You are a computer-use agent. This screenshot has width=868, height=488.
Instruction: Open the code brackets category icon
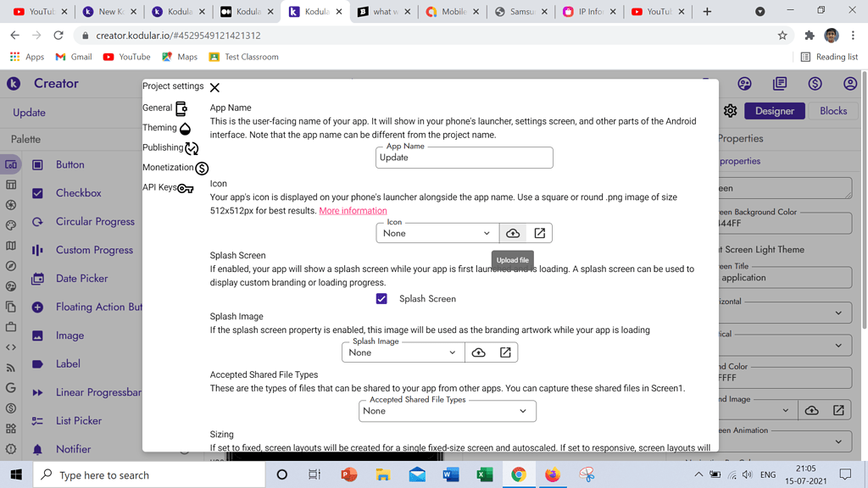(10, 347)
